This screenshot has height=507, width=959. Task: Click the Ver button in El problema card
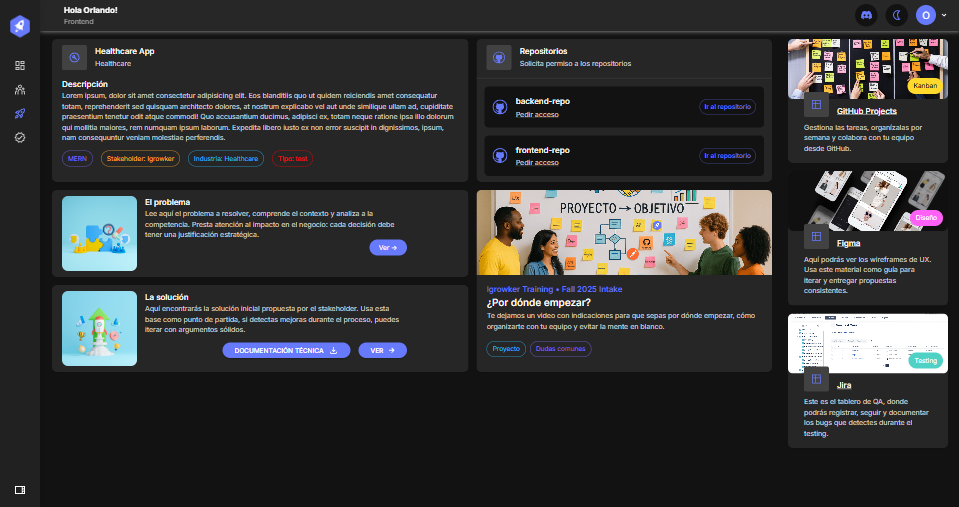coord(388,247)
